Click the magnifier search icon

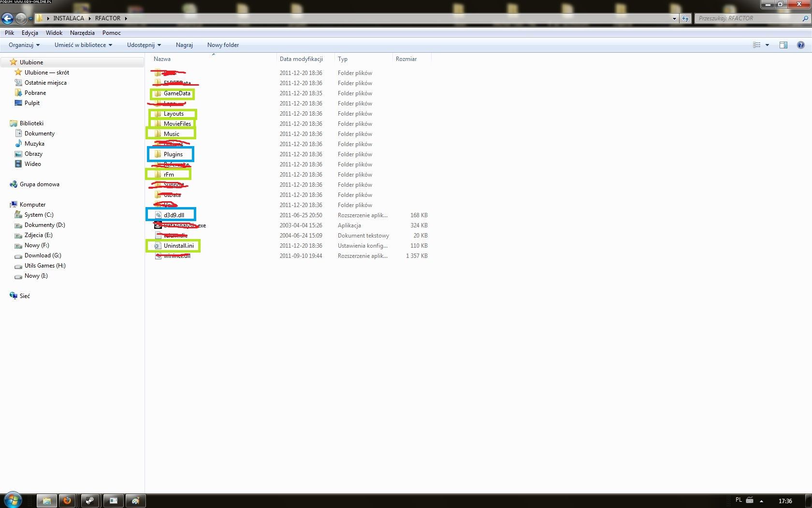pyautogui.click(x=805, y=18)
